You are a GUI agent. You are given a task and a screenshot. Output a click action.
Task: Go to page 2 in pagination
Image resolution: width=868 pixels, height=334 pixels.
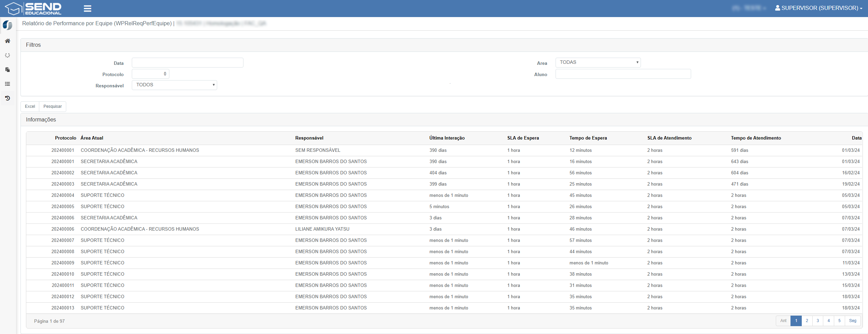coord(807,321)
